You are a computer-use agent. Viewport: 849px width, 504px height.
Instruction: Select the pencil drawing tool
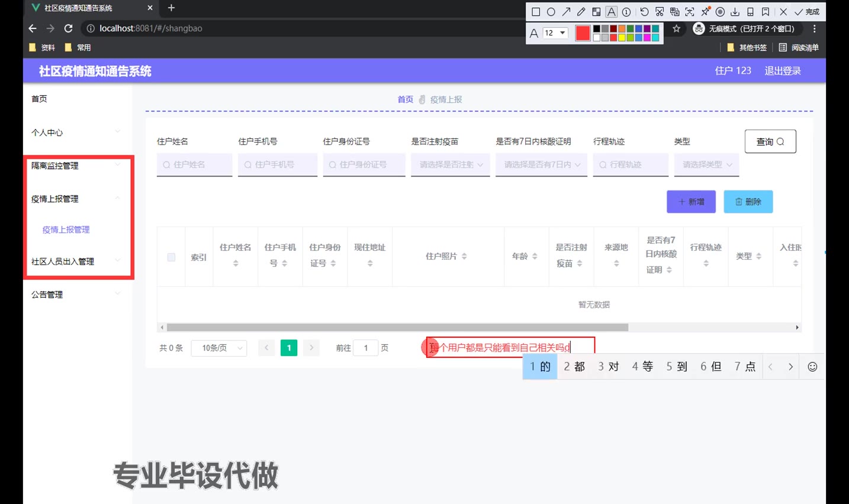[x=581, y=12]
